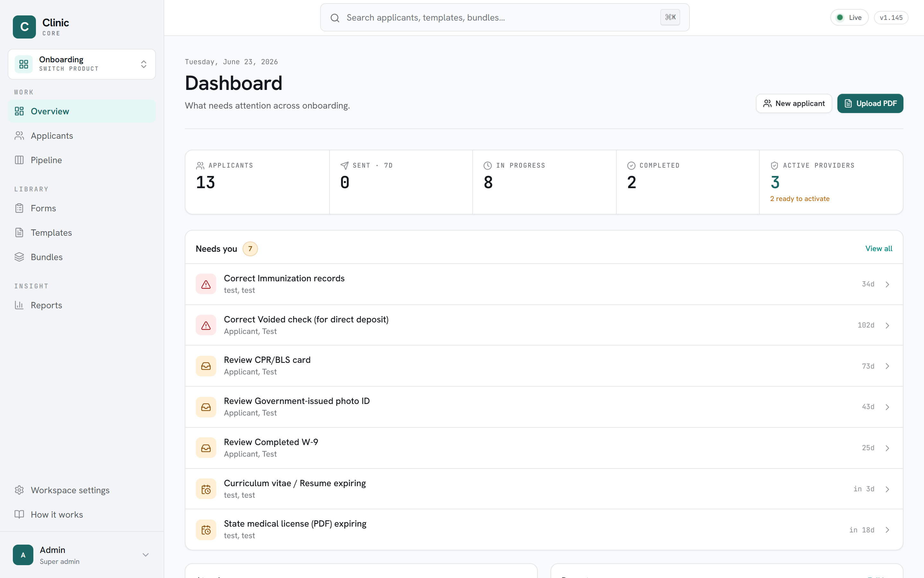Open Review CPR/BLS card row chevron
The image size is (924, 578).
point(887,366)
